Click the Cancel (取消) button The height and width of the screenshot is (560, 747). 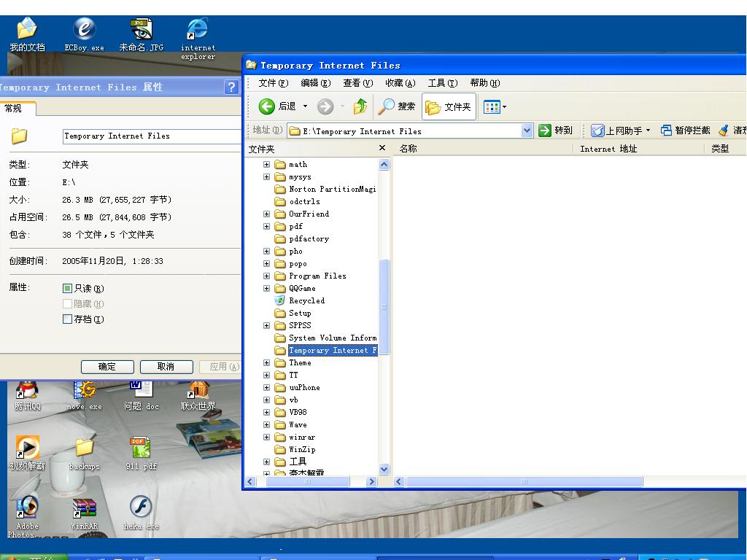click(166, 367)
